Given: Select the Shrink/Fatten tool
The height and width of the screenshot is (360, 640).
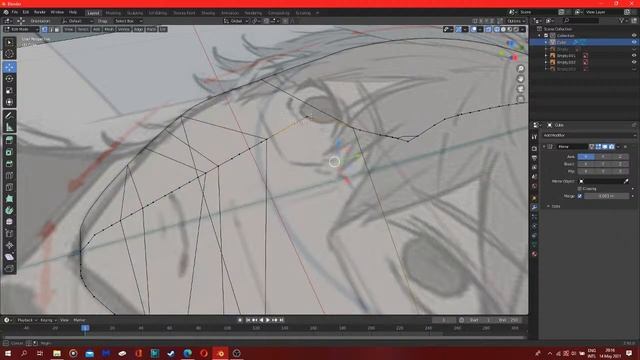Looking at the screenshot, I should click(x=9, y=245).
